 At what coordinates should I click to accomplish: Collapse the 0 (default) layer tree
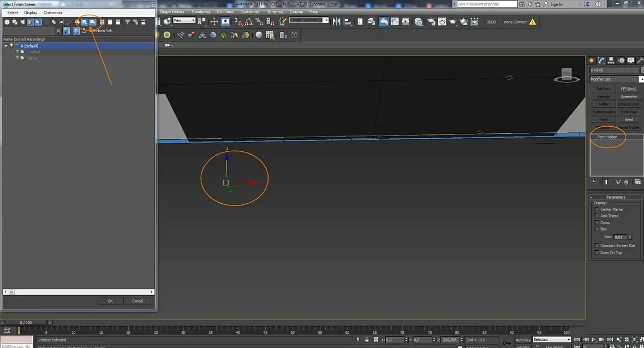6,46
